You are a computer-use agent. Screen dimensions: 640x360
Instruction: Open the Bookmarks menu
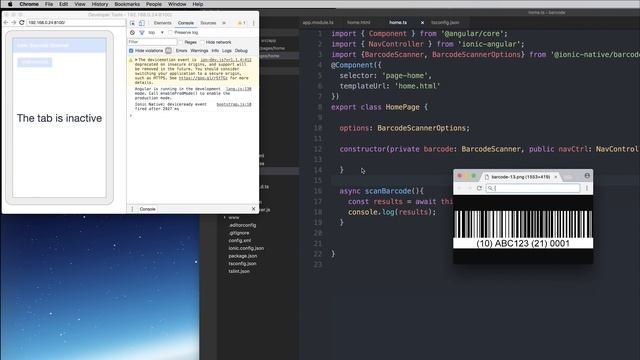[x=127, y=4]
